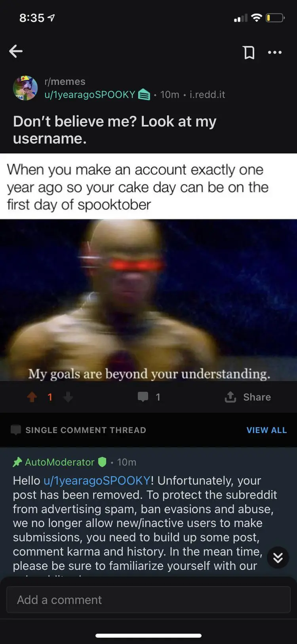Screen dimensions: 297x644
Task: Tap the comment bubble icon
Action: [x=143, y=397]
